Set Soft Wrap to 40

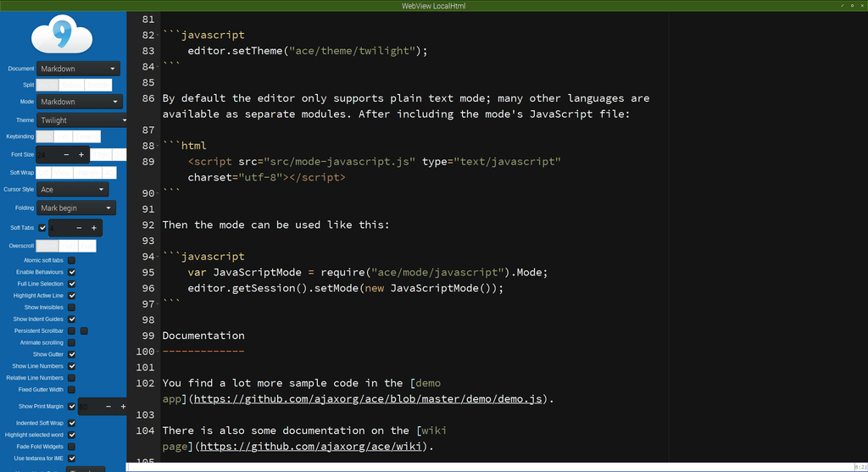click(109, 173)
